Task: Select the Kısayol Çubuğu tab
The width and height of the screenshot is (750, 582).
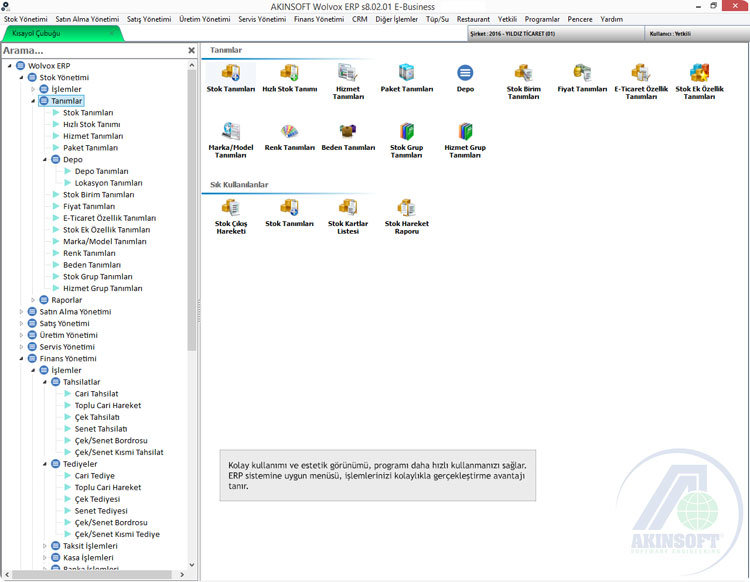Action: 62,33
